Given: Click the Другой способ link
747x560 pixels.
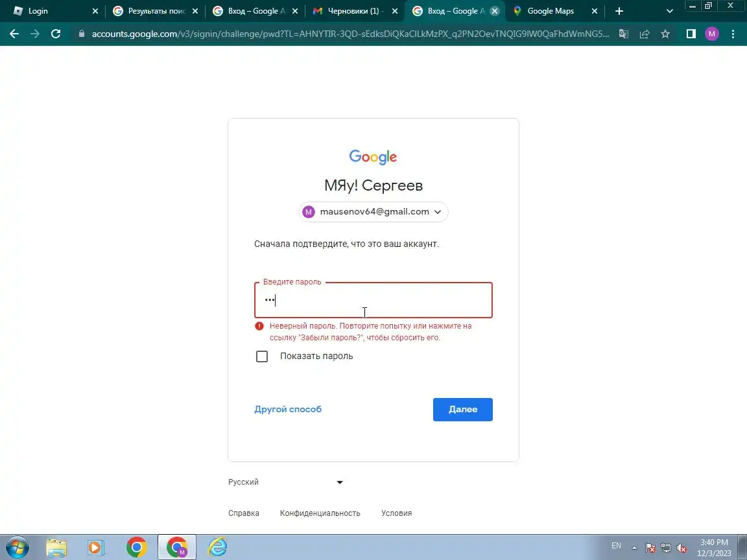Looking at the screenshot, I should (x=288, y=409).
